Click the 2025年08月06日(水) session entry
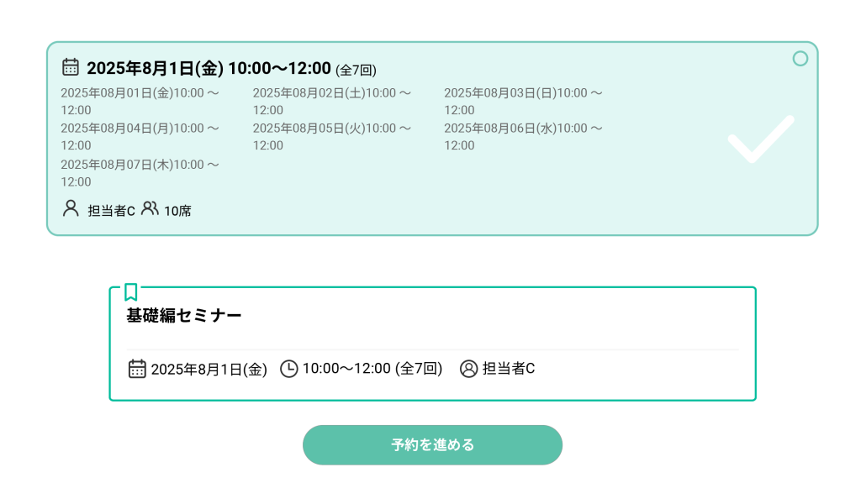This screenshot has height=504, width=861. (x=523, y=137)
